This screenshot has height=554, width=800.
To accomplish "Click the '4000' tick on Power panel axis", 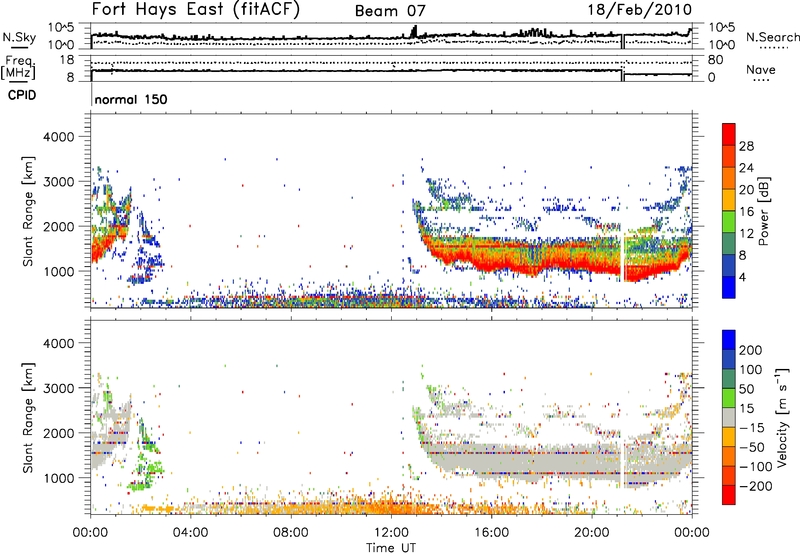I will pos(59,137).
